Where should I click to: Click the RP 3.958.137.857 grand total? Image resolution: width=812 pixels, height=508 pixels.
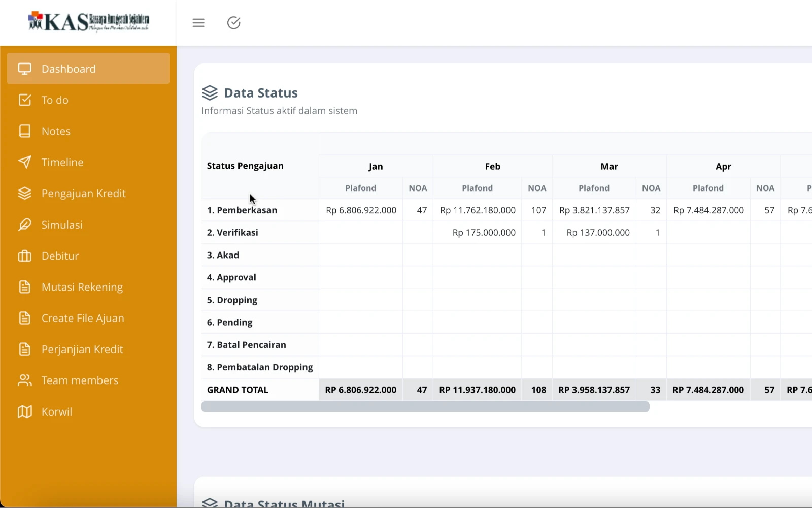[594, 390]
